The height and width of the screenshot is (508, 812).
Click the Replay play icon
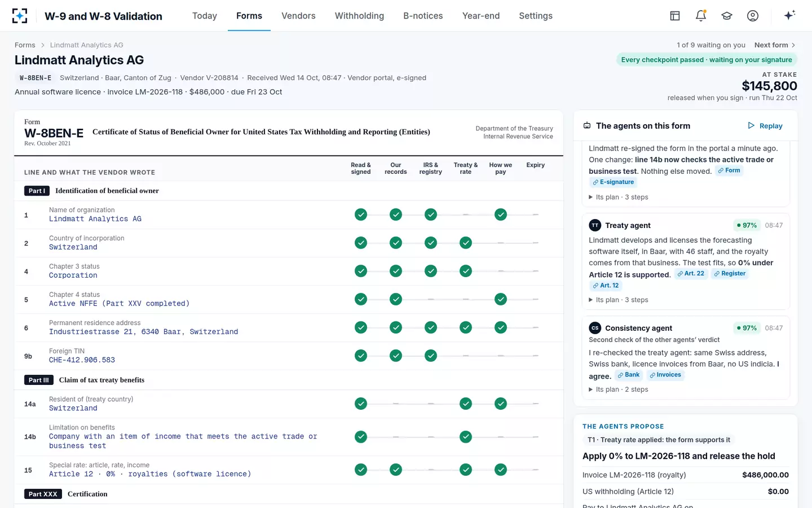(751, 125)
